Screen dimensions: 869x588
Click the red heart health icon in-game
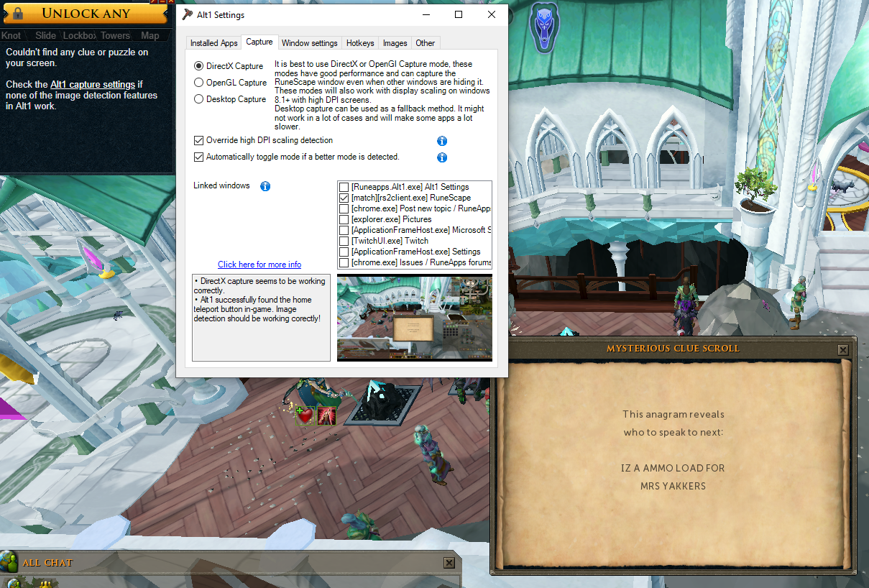[x=305, y=415]
